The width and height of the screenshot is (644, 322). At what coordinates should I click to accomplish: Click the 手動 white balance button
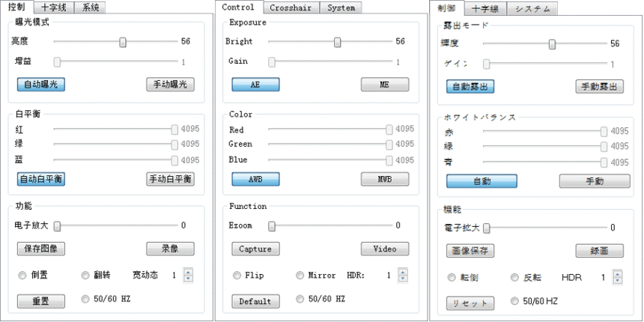click(595, 181)
